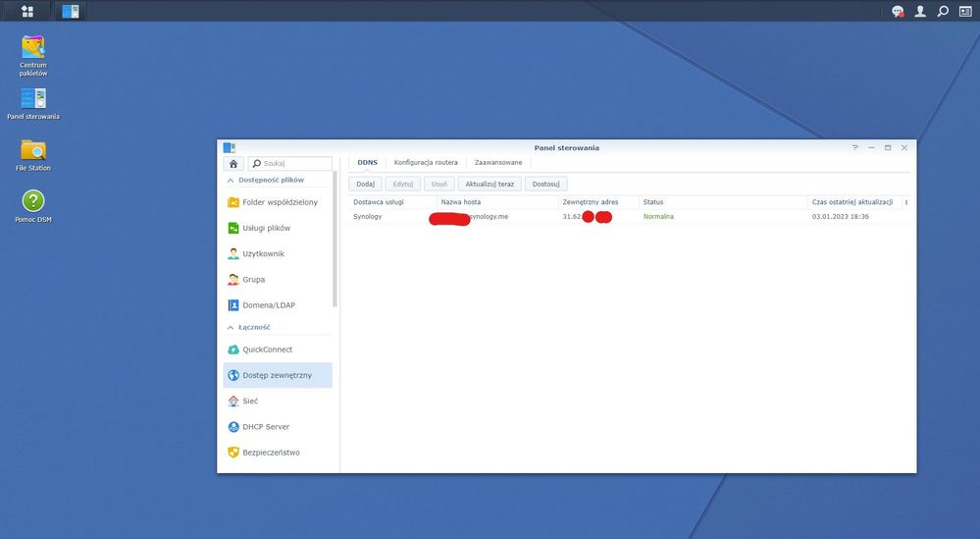Image resolution: width=980 pixels, height=539 pixels.
Task: Collapse the Dostępność plików section
Action: pyautogui.click(x=232, y=181)
